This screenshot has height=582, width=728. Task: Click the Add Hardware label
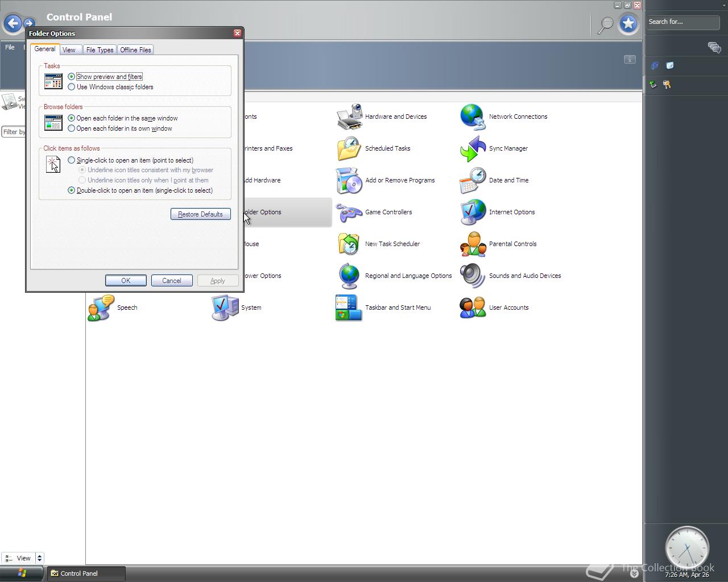pyautogui.click(x=262, y=180)
